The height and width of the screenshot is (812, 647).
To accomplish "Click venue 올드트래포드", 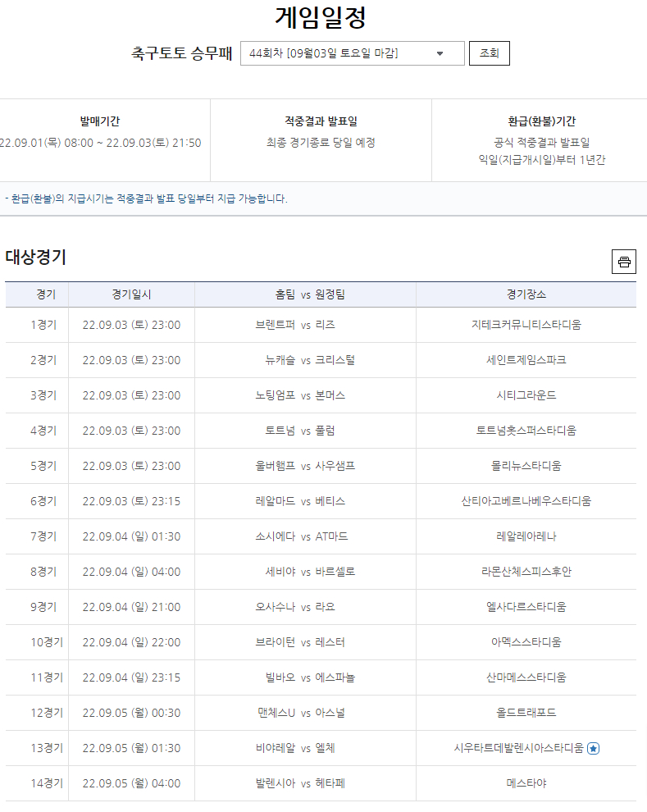I will point(526,713).
